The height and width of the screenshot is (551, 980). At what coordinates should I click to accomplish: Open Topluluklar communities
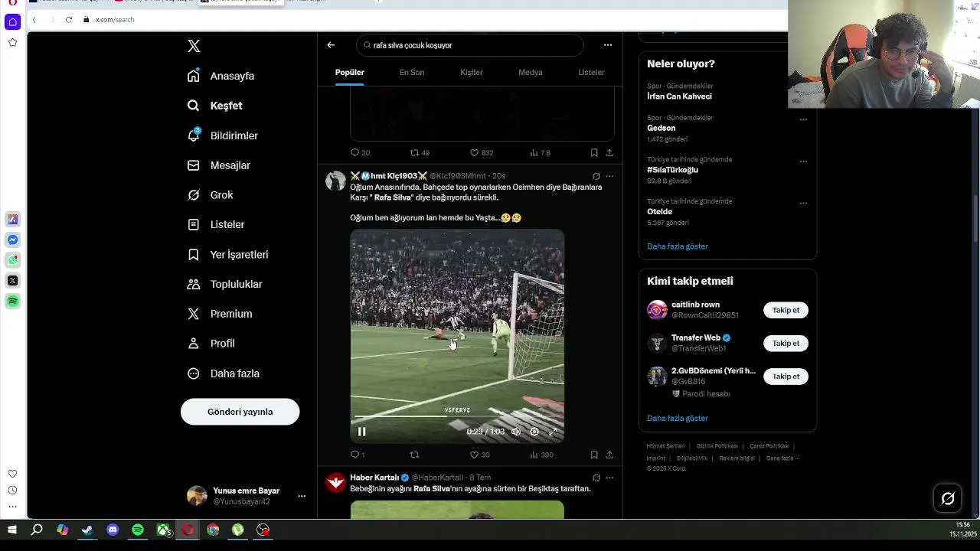225,284
